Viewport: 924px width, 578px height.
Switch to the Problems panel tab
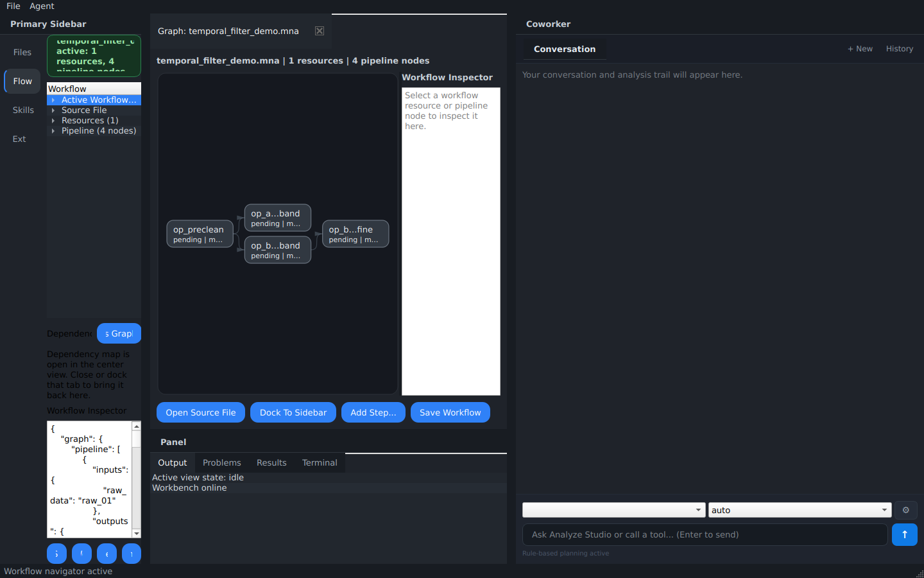[x=222, y=462]
